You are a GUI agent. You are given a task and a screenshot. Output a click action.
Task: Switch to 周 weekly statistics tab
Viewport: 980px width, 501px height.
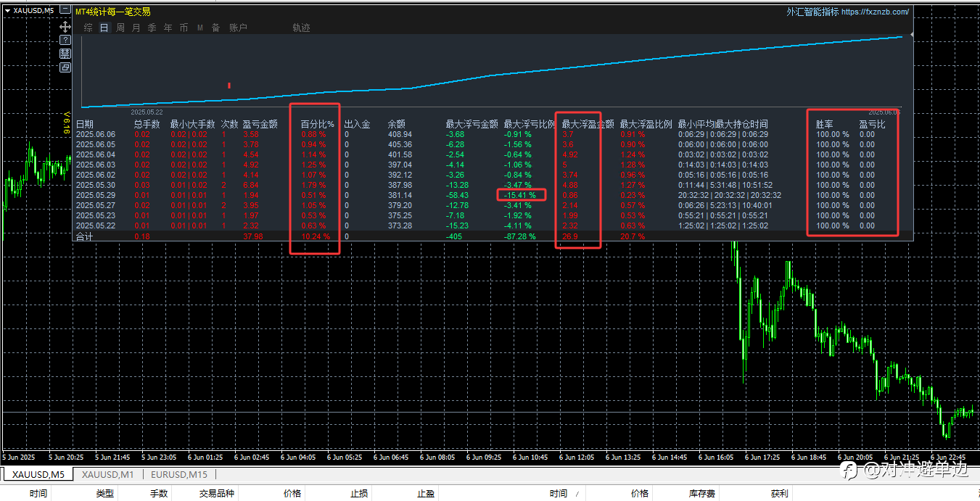[120, 28]
